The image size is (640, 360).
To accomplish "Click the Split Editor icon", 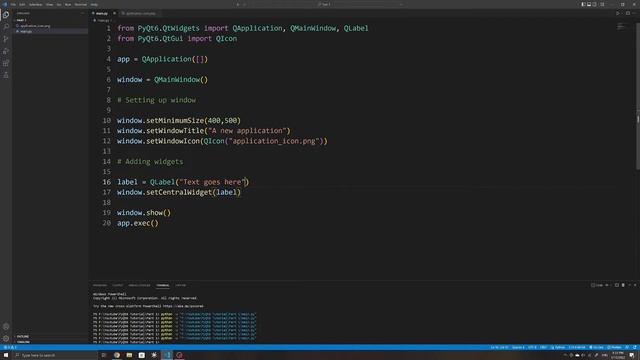I will coord(628,13).
